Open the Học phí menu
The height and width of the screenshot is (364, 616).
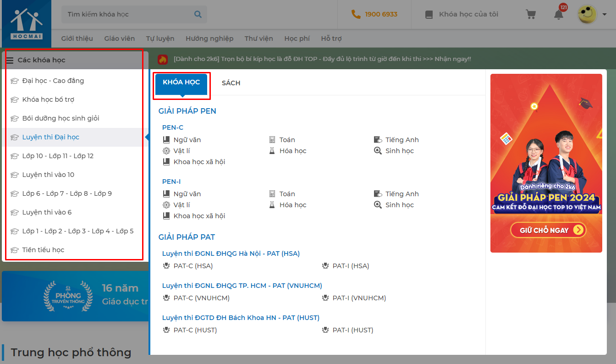(x=297, y=39)
